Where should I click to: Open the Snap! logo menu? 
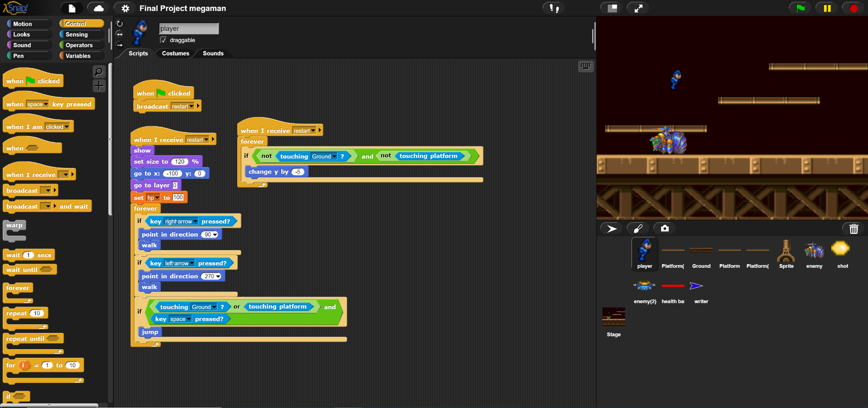(16, 8)
